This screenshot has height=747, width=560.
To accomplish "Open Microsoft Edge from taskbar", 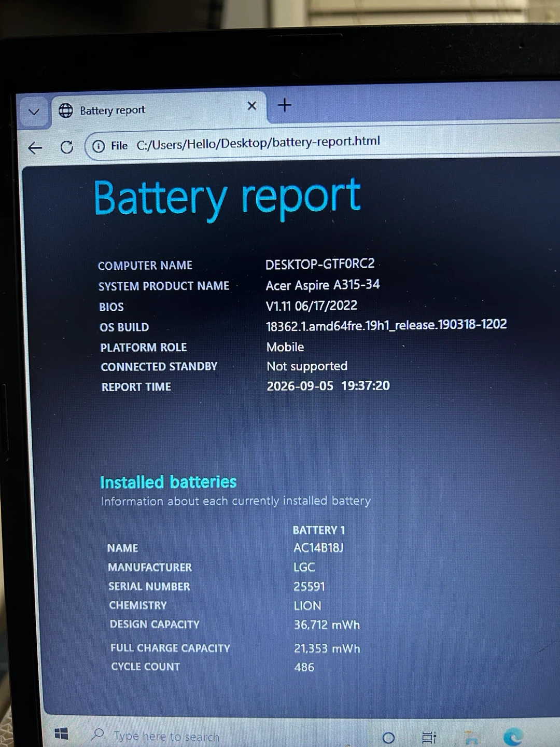I will tap(513, 737).
